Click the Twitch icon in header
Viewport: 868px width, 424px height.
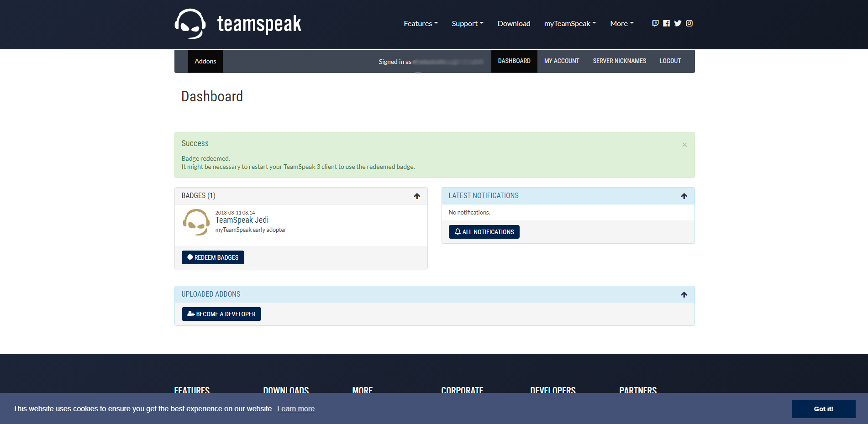[655, 23]
